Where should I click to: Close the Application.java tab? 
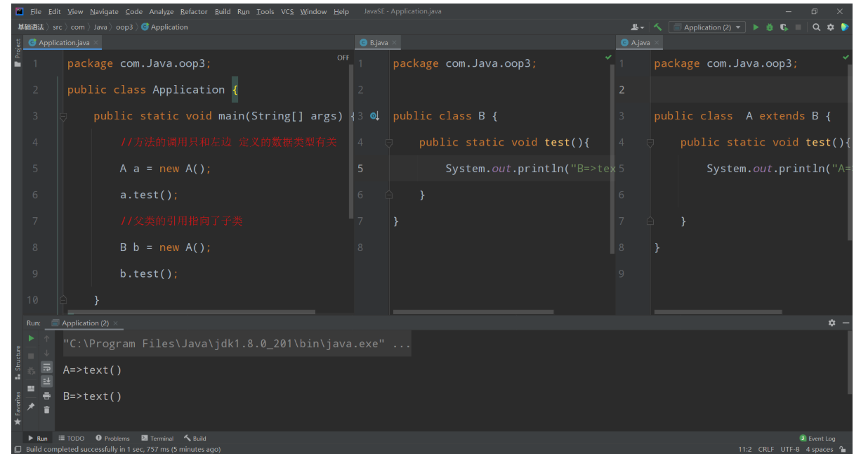(x=96, y=43)
